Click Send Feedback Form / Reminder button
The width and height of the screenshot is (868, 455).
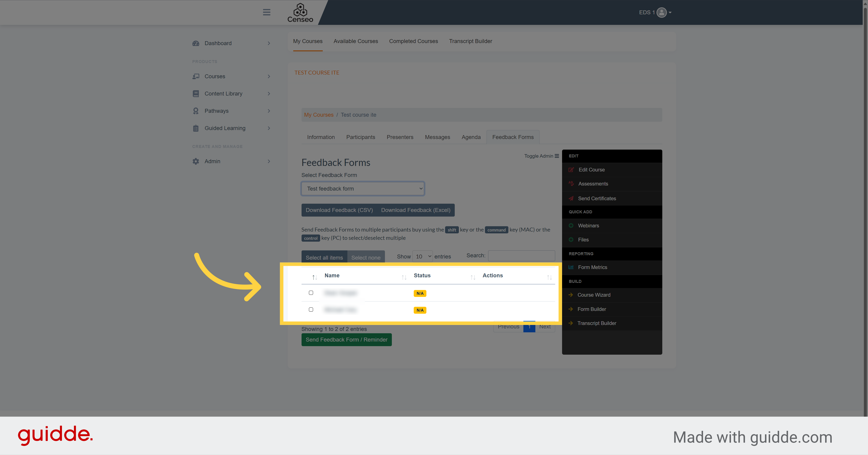(346, 340)
